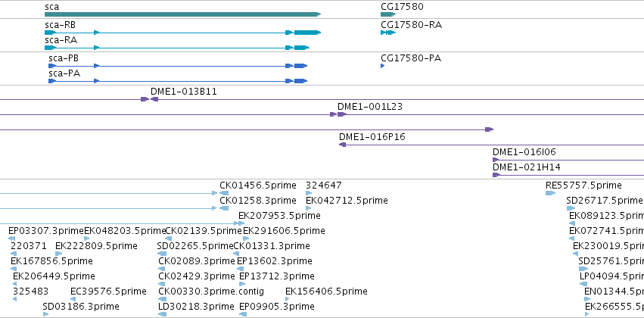Click the CG17580-RA transcript glyph
Image resolution: width=644 pixels, height=318 pixels.
(387, 33)
